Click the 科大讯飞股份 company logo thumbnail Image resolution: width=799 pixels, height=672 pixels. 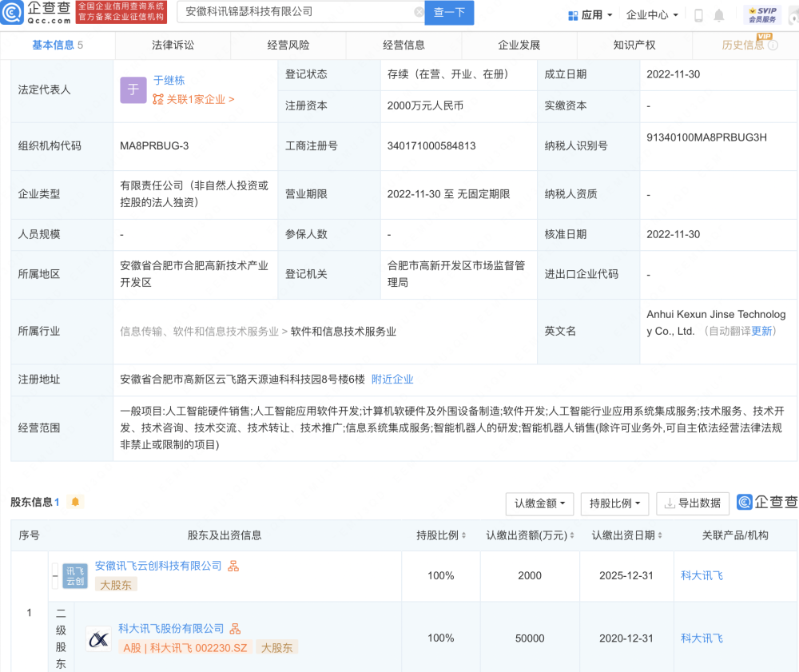(x=98, y=638)
